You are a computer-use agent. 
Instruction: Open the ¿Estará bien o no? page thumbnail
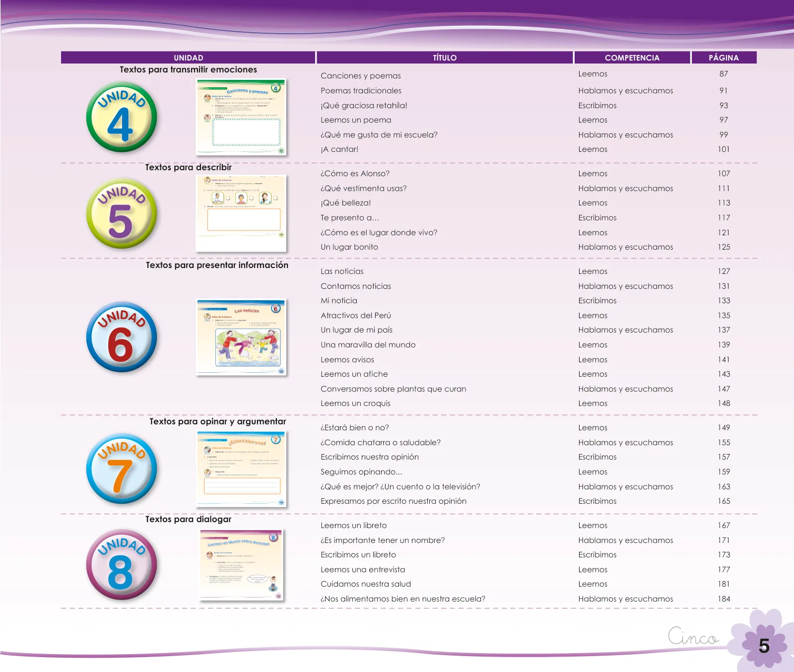tap(241, 469)
